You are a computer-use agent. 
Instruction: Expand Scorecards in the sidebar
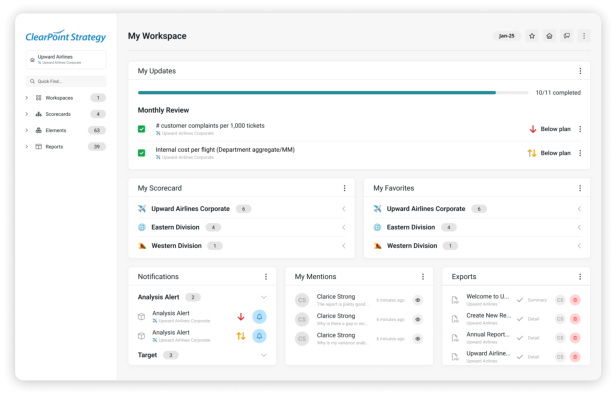[x=27, y=114]
